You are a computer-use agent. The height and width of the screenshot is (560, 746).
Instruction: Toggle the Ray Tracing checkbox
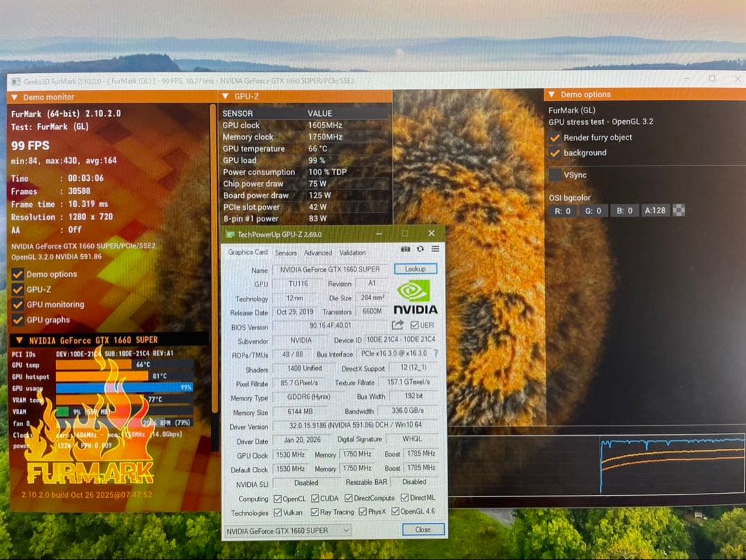pyautogui.click(x=314, y=512)
